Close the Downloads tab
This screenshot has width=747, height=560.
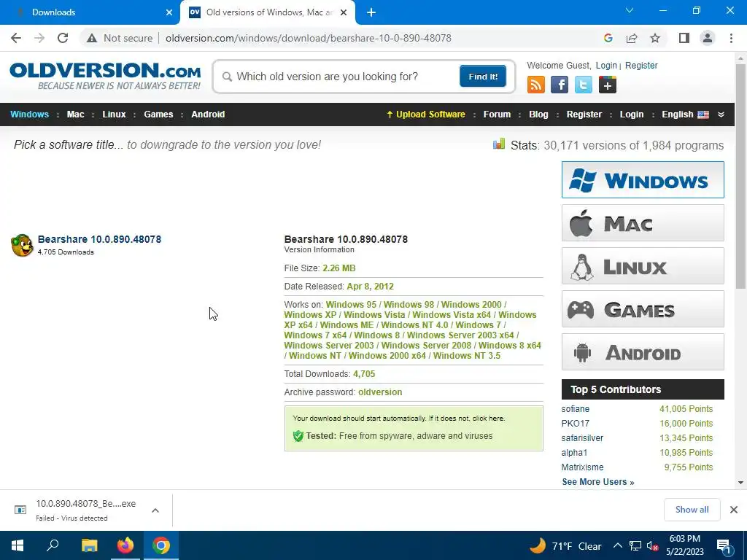click(x=169, y=13)
